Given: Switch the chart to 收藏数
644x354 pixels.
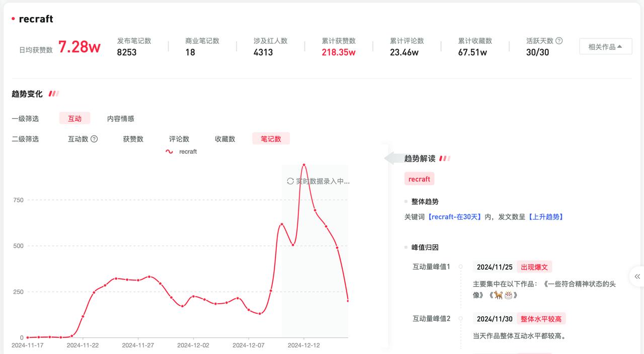Looking at the screenshot, I should coord(225,139).
